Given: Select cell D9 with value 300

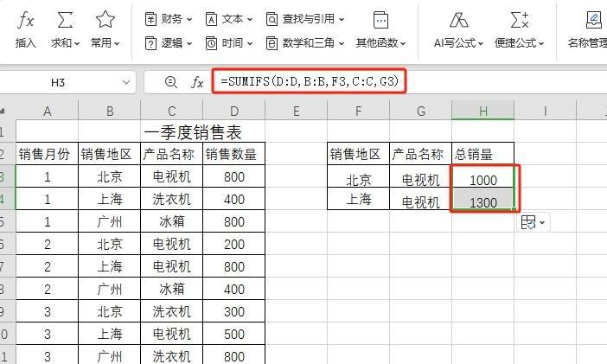Looking at the screenshot, I should coord(234,311).
